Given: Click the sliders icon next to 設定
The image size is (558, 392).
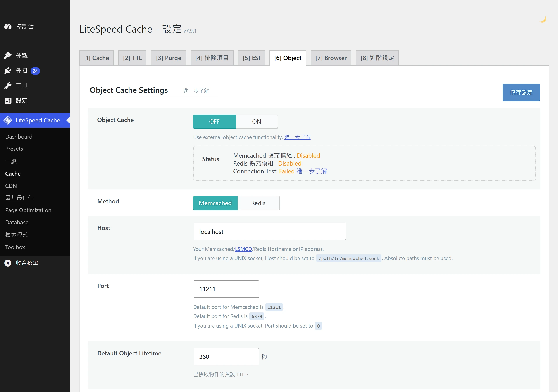Looking at the screenshot, I should [x=8, y=101].
